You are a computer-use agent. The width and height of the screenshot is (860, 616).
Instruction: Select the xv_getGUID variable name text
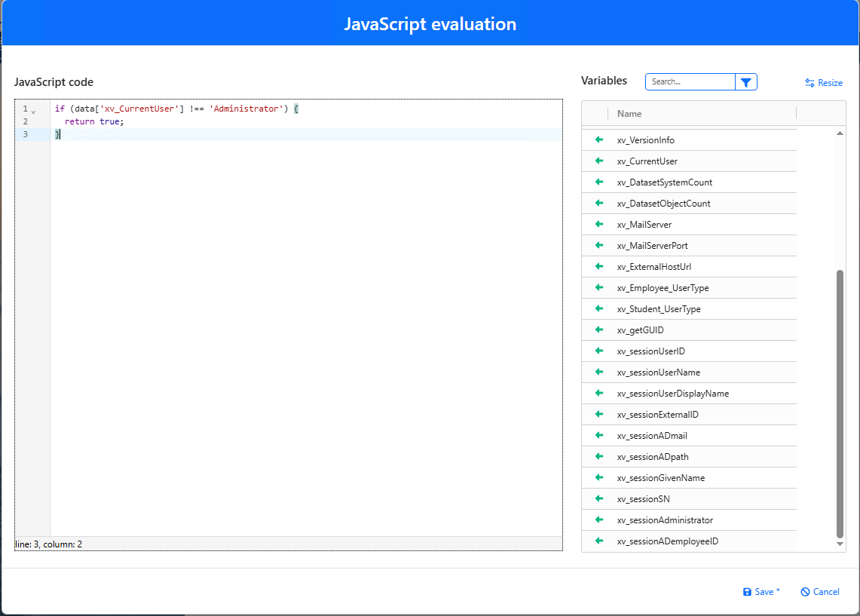point(640,330)
